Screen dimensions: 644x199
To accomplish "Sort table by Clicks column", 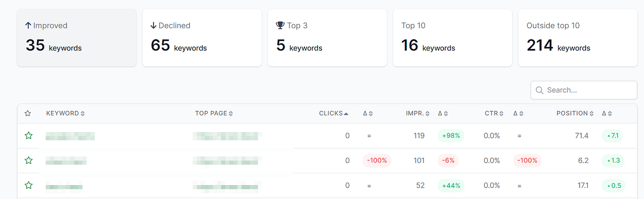I will 334,113.
